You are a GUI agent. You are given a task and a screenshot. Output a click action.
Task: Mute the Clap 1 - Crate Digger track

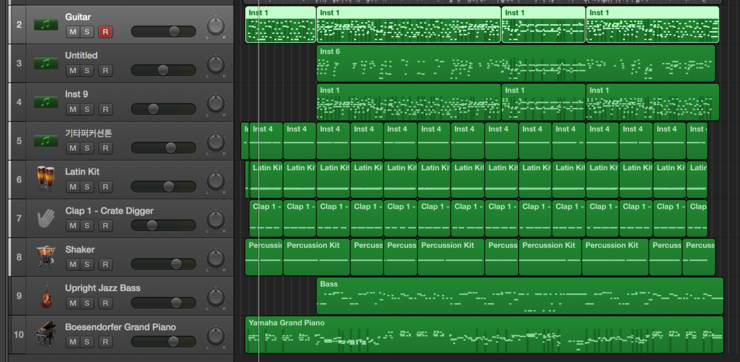pos(72,226)
